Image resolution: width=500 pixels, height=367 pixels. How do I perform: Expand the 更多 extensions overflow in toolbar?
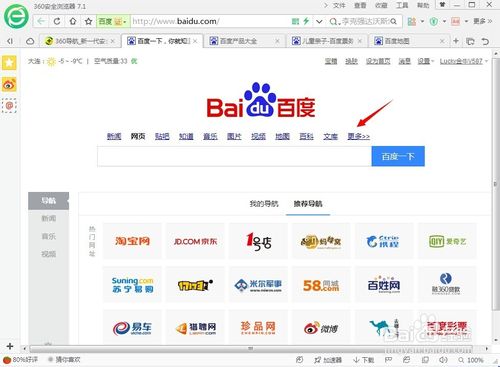coord(483,21)
